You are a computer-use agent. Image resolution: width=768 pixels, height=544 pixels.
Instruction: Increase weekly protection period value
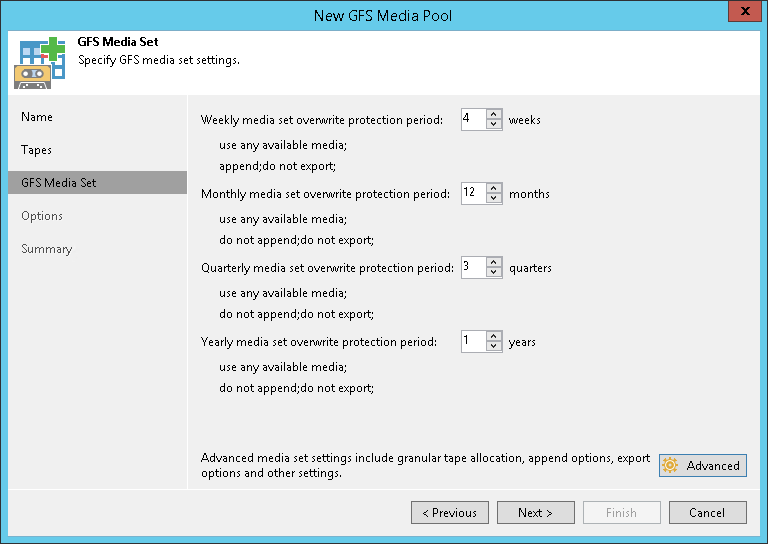[x=494, y=115]
